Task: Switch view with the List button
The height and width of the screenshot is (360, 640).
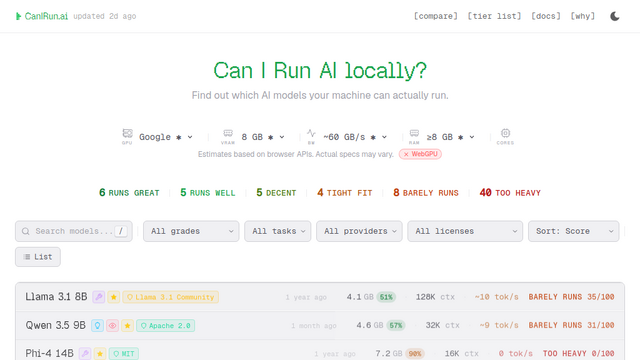Action: tap(38, 257)
